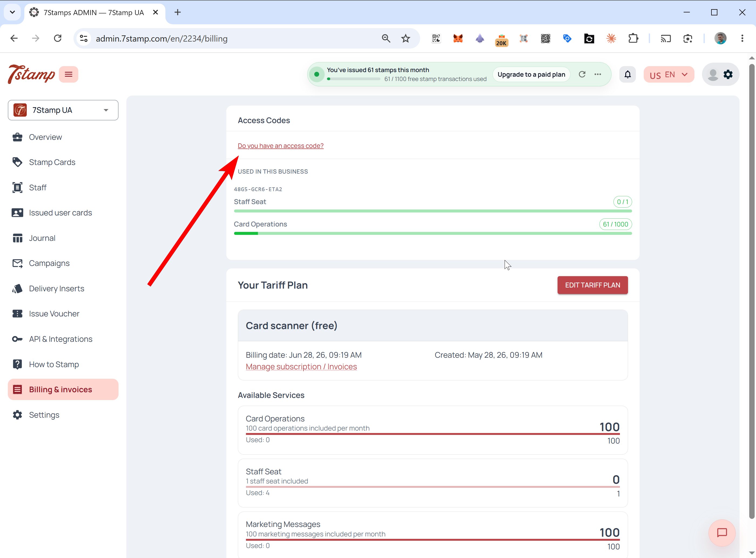Click the Settings gear in sidebar
This screenshot has width=756, height=558.
coord(17,415)
